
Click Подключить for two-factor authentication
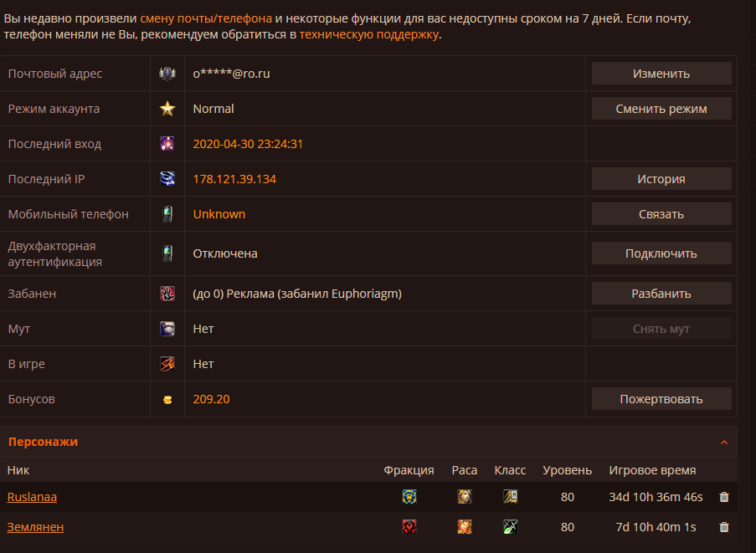pyautogui.click(x=661, y=253)
